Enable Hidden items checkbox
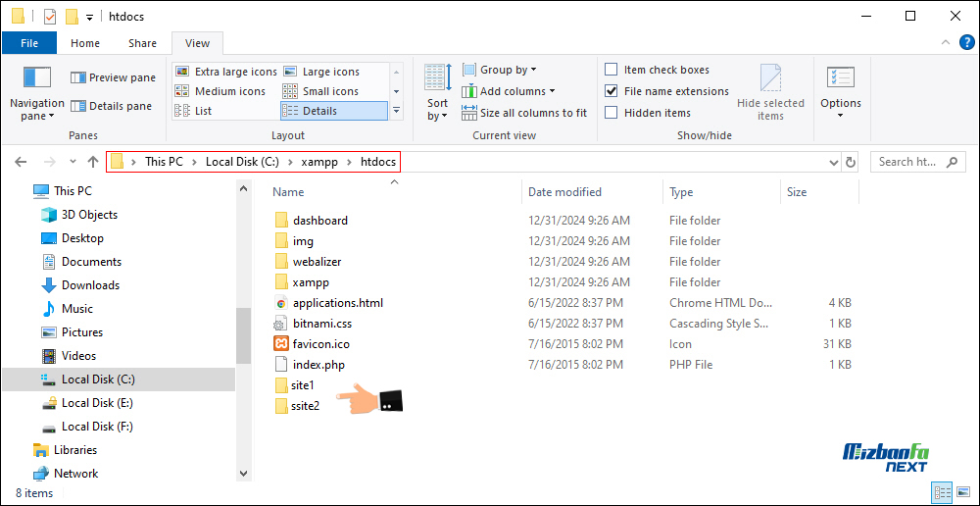 coord(612,113)
